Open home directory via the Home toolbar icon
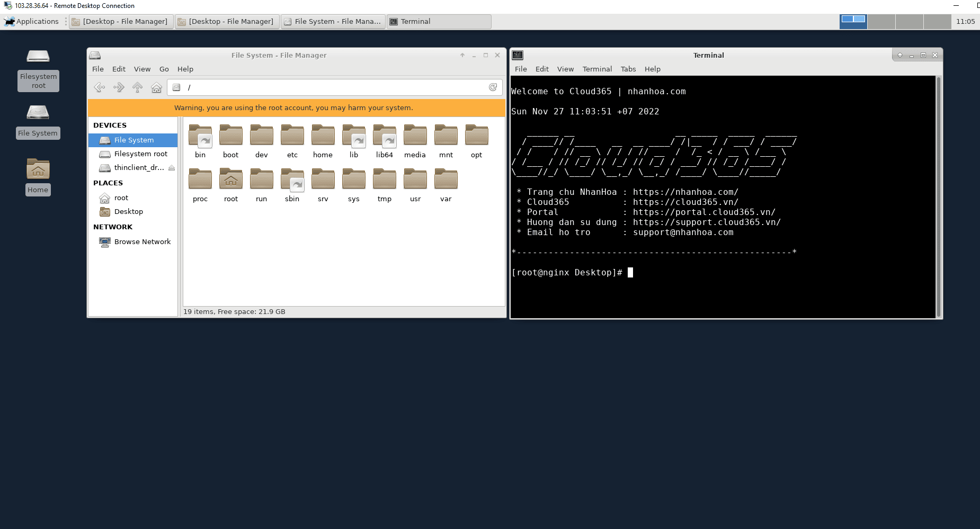980x529 pixels. (156, 87)
